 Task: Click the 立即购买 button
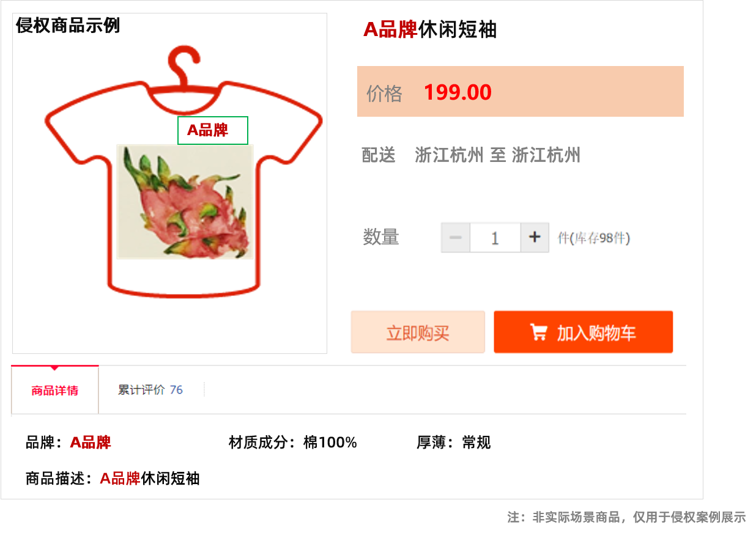click(418, 332)
